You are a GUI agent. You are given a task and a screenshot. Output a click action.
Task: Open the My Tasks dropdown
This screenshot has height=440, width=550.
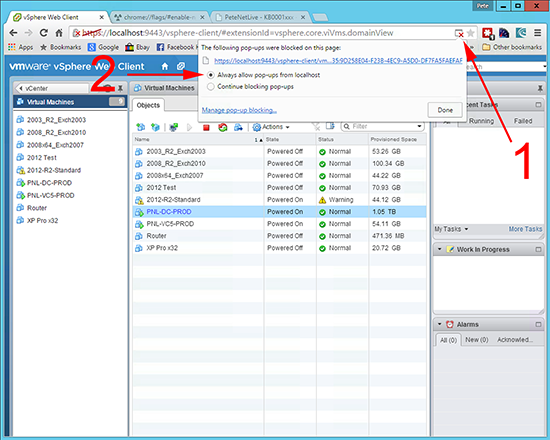(451, 229)
